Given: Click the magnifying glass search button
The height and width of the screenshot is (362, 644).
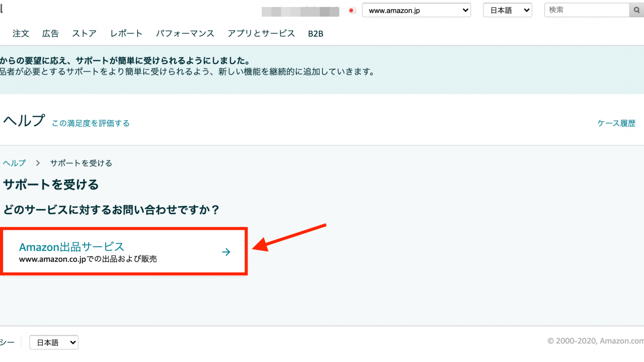Looking at the screenshot, I should pyautogui.click(x=636, y=10).
